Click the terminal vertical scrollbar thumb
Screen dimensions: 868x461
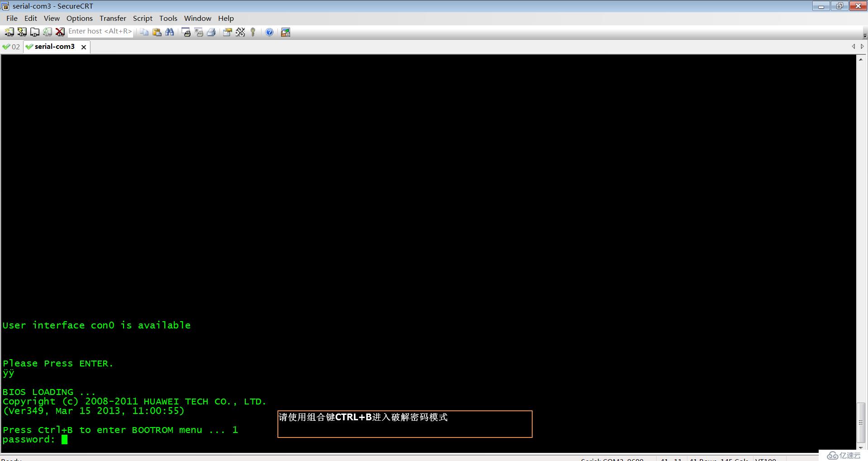(x=861, y=423)
